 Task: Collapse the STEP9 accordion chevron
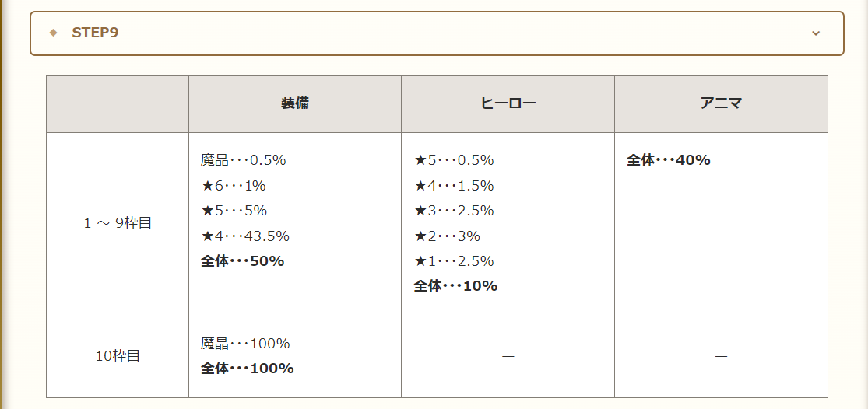pyautogui.click(x=815, y=33)
